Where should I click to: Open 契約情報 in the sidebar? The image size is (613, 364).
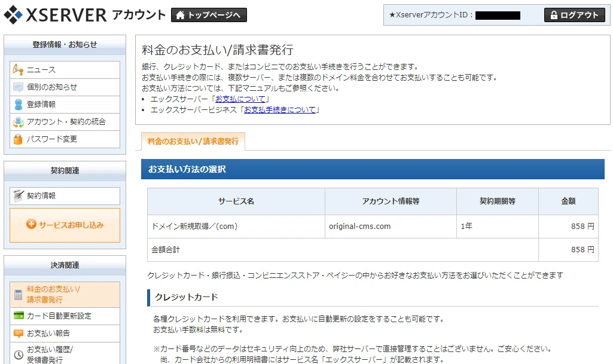[x=65, y=195]
